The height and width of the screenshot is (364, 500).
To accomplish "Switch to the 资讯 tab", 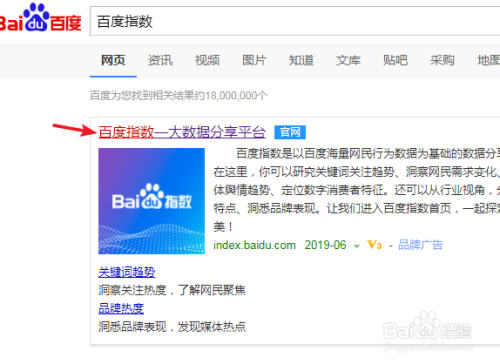I will (160, 60).
